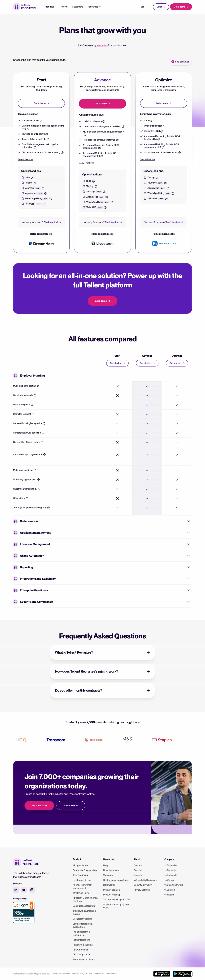Open the Pricing page from navigation

point(64,7)
